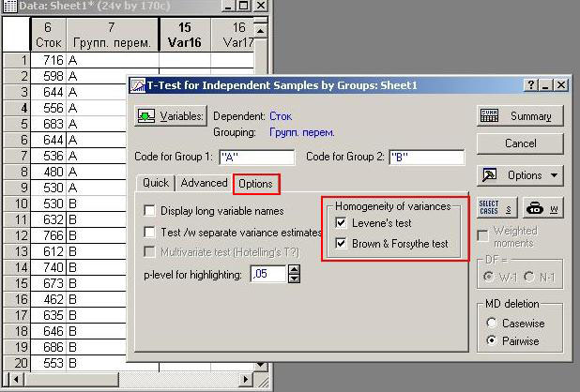The height and width of the screenshot is (392, 580).
Task: Click the Cancel button in the dialog
Action: click(x=520, y=143)
